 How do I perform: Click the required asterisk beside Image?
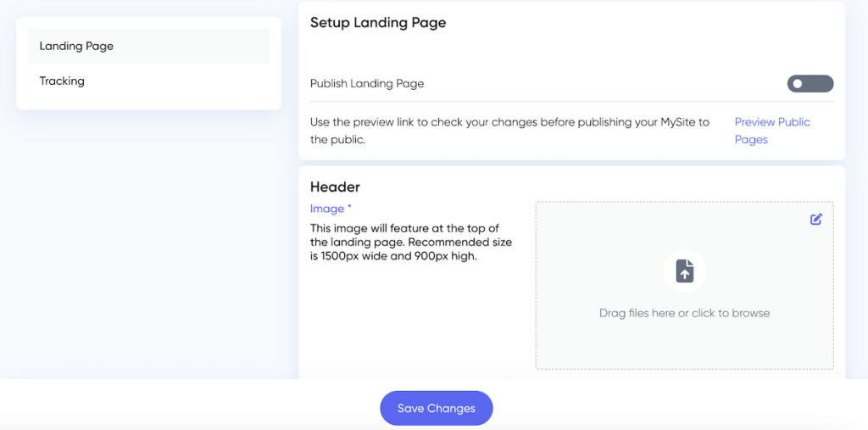click(349, 208)
